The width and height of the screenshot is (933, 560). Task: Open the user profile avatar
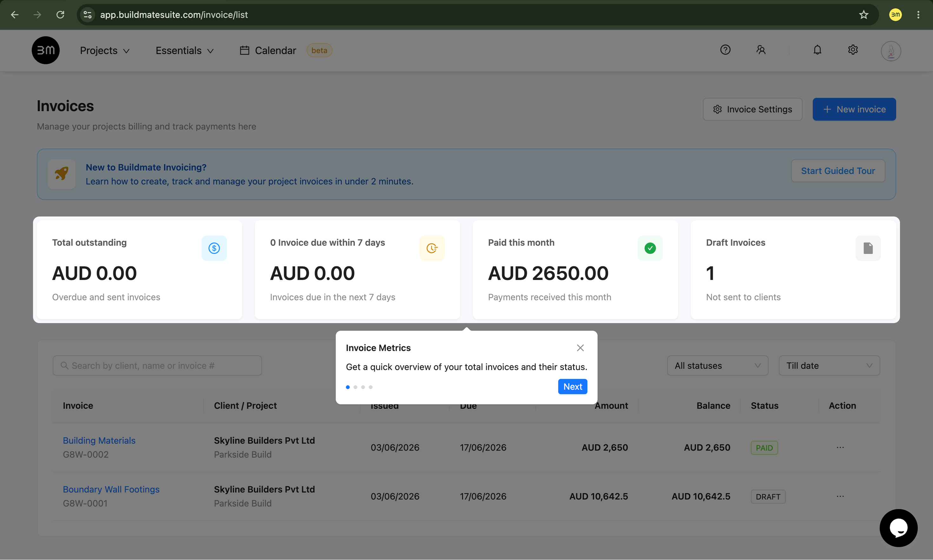click(x=891, y=51)
